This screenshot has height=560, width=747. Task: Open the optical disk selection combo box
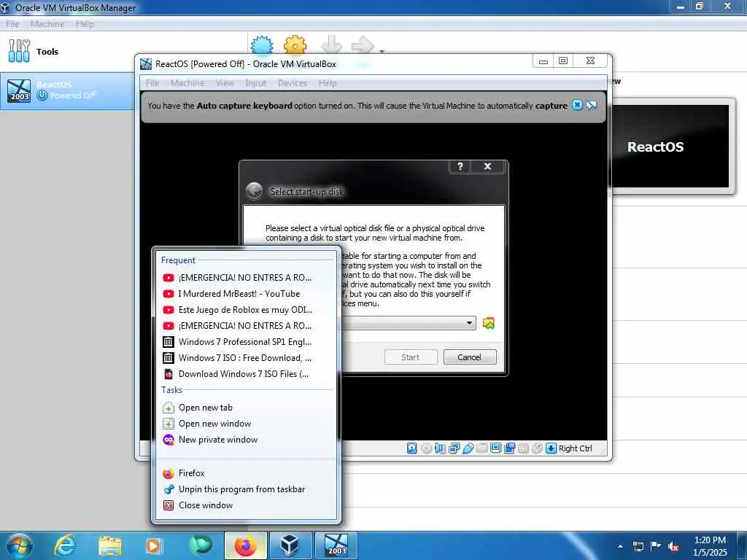point(409,323)
